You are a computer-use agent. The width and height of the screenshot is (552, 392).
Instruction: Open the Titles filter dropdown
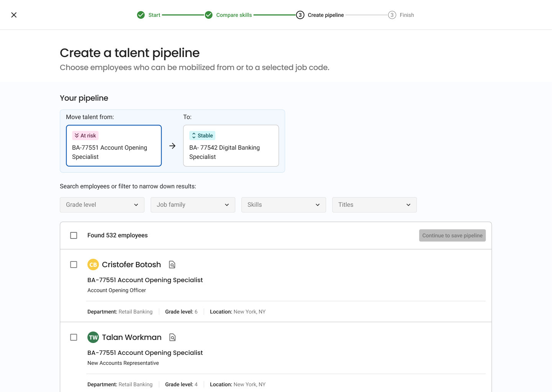tap(374, 205)
